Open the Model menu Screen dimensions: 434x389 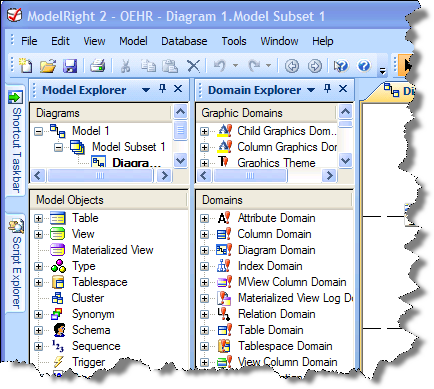133,41
